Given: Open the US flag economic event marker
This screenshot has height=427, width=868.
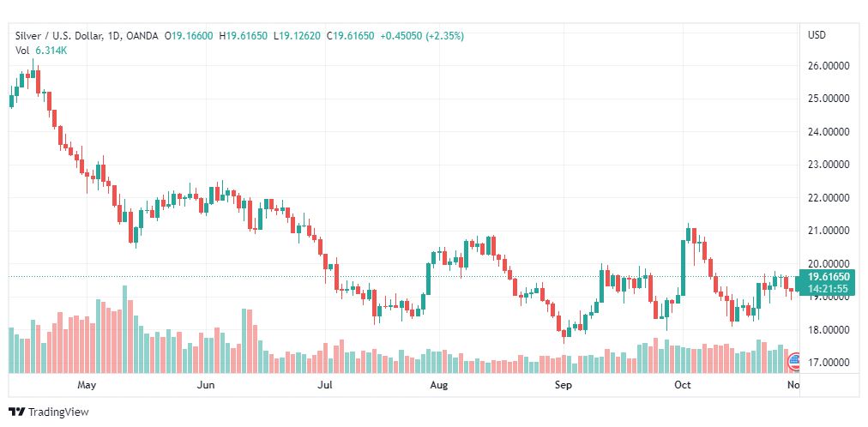Looking at the screenshot, I should tap(793, 358).
